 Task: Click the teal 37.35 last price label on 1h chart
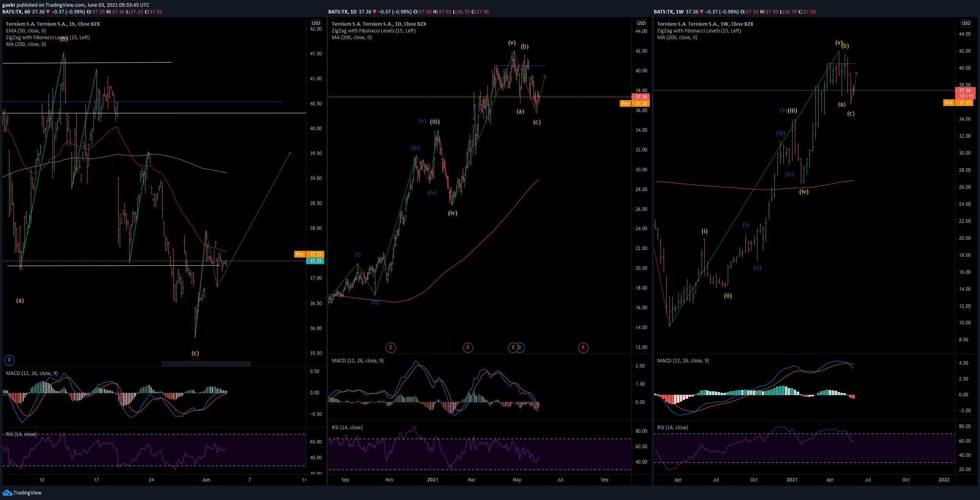click(316, 261)
